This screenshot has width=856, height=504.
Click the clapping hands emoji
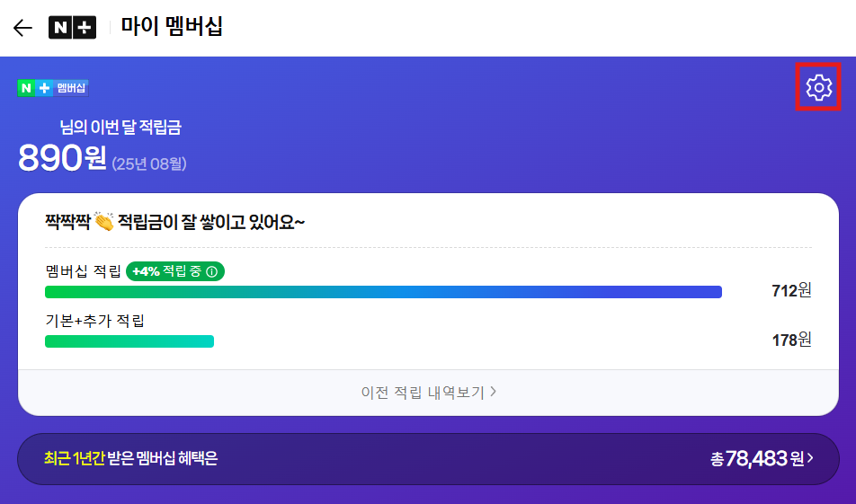103,221
